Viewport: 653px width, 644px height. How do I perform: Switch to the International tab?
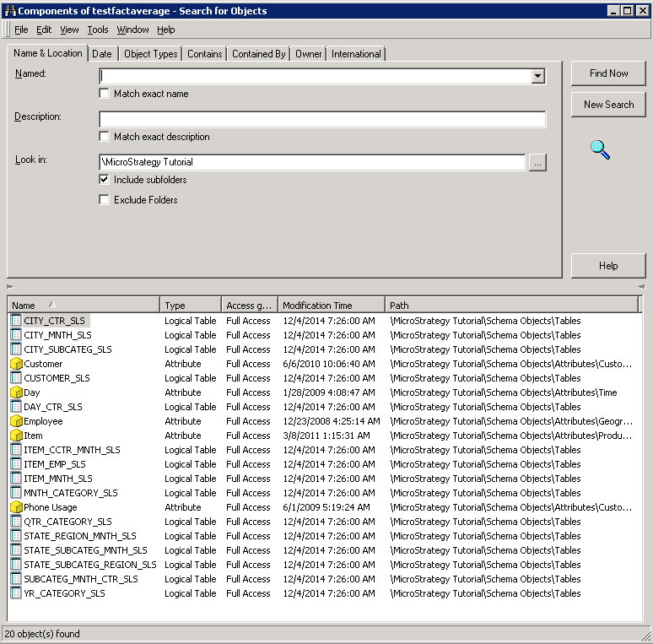click(x=356, y=54)
